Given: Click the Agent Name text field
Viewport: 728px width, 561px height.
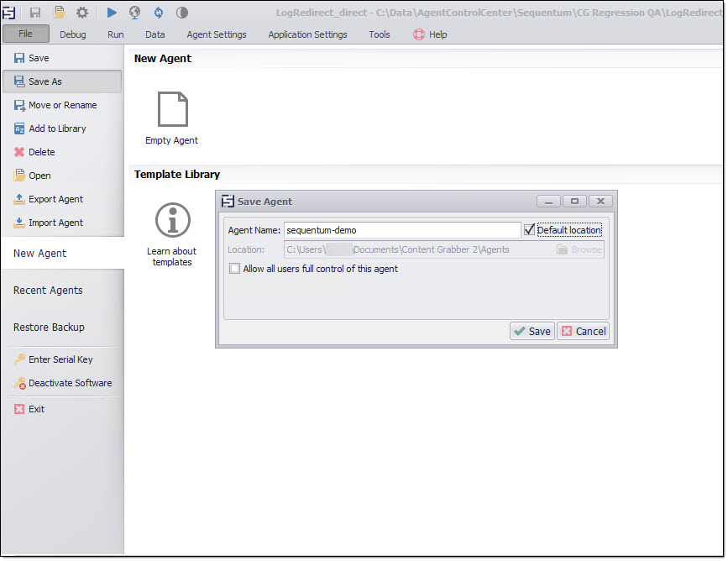Looking at the screenshot, I should (x=401, y=230).
